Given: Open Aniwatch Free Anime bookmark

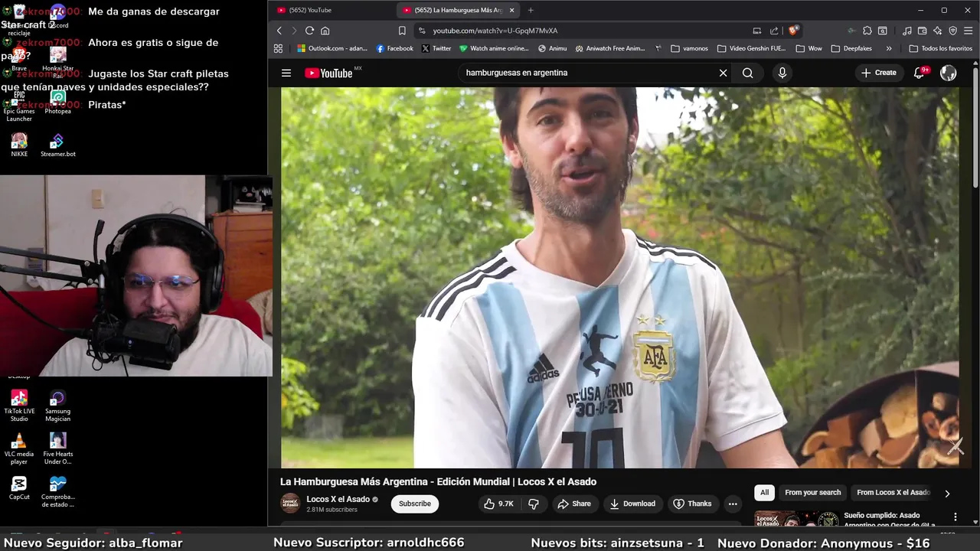Looking at the screenshot, I should [x=610, y=48].
